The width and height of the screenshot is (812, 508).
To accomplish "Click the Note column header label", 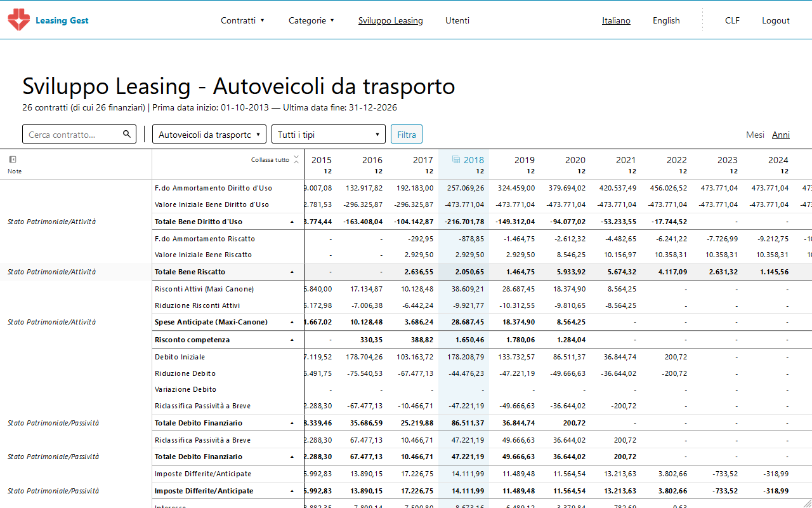I will [15, 171].
